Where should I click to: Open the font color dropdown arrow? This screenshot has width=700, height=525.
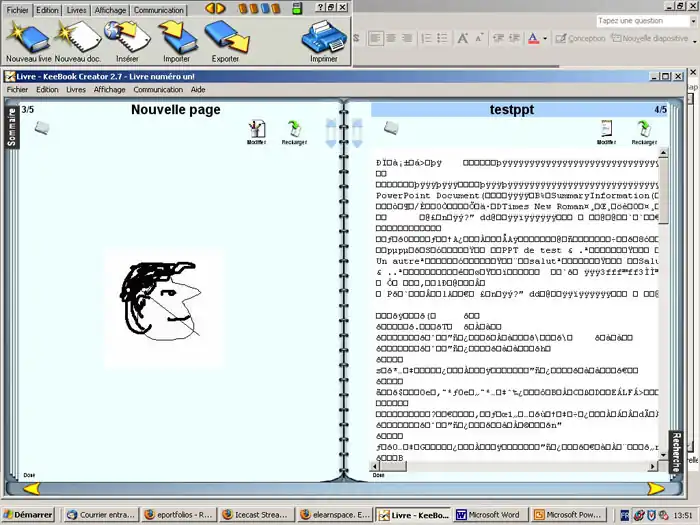point(544,39)
